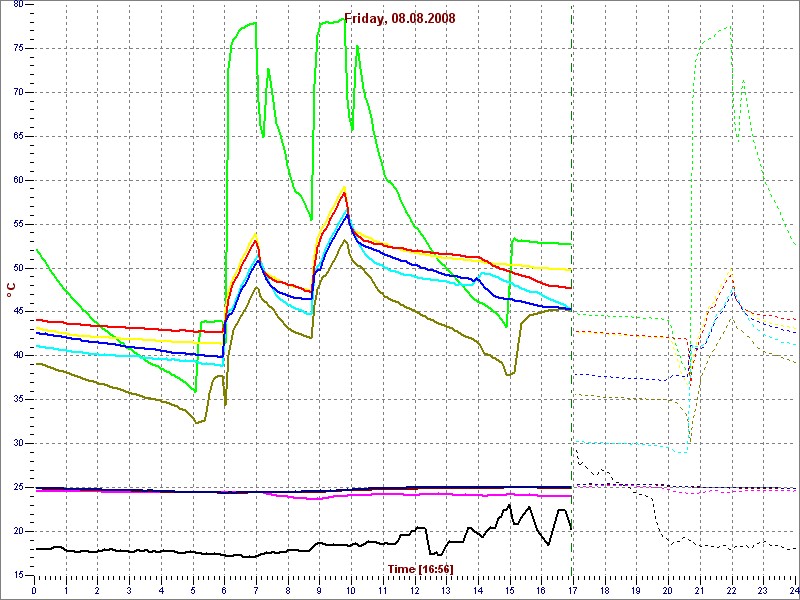
Task: Click the 75 label on temperature axis
Action: click(18, 48)
